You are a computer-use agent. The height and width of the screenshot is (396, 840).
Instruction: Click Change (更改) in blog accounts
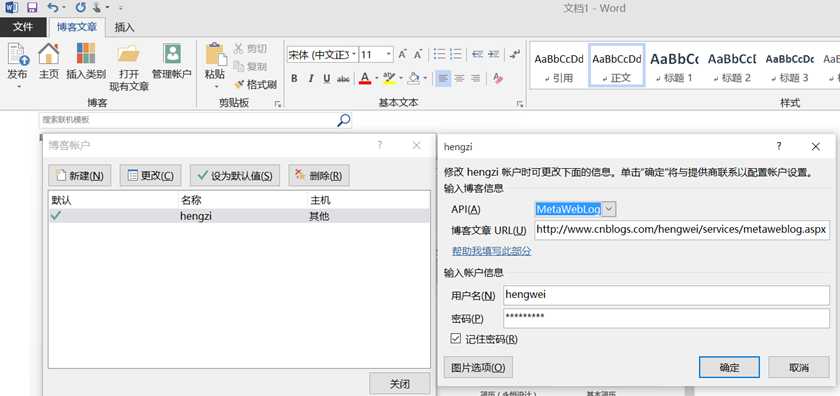click(151, 176)
